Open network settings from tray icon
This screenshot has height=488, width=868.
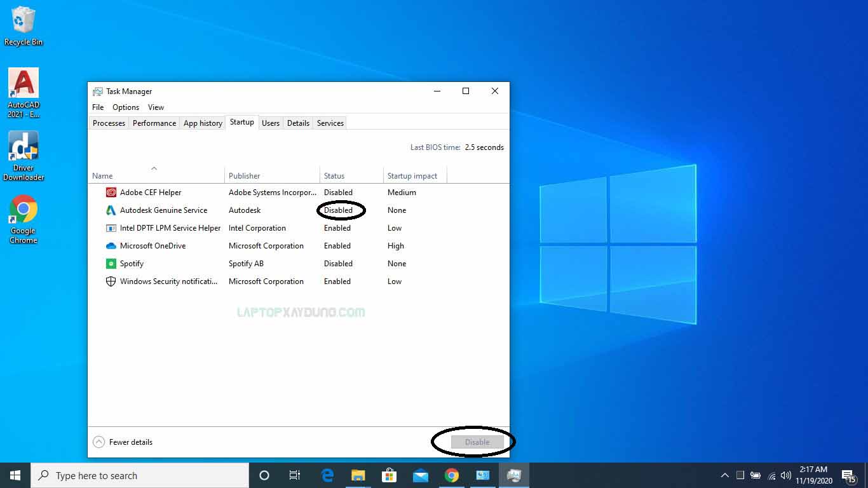[x=771, y=475]
